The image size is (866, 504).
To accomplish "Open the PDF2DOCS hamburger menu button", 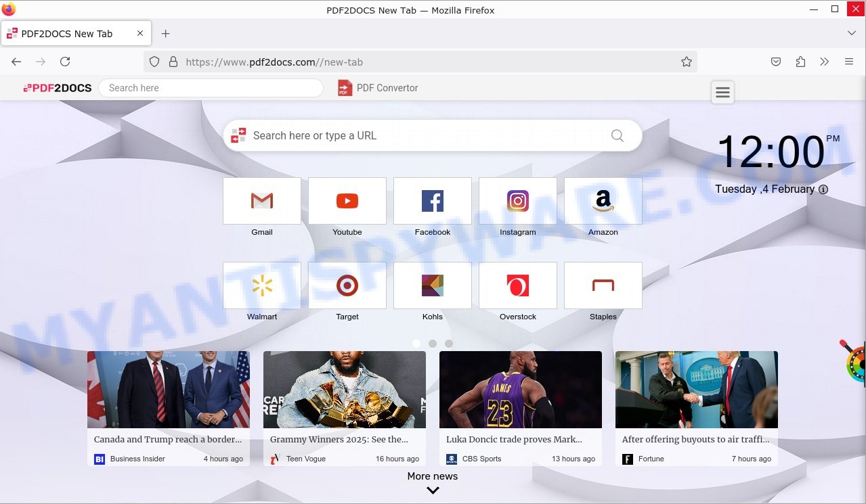I will click(723, 93).
